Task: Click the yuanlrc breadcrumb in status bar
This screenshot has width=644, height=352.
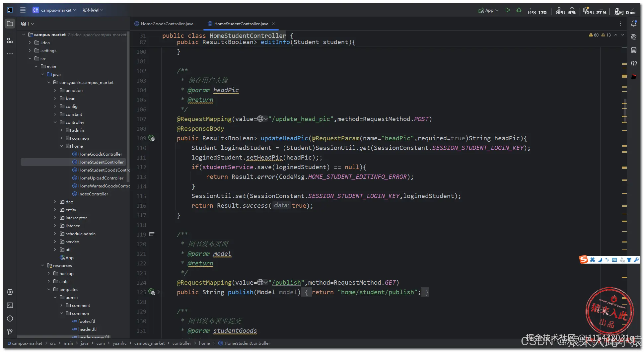Action: point(119,343)
